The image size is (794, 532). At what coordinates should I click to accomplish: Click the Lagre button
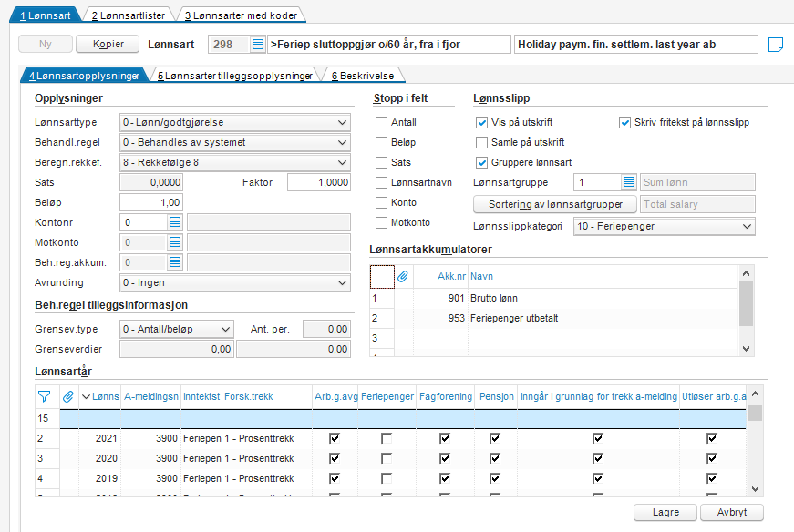(x=665, y=512)
